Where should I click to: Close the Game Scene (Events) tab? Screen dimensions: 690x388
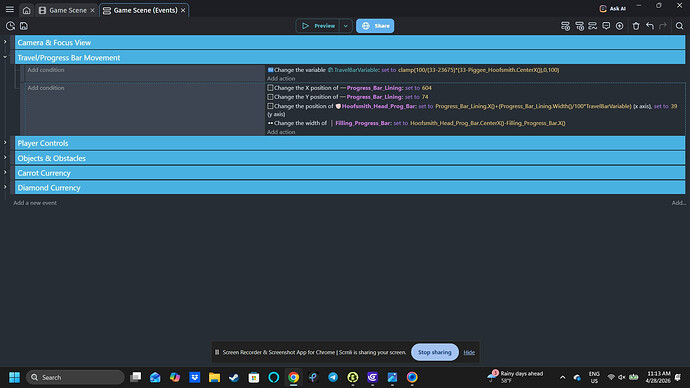tap(183, 10)
